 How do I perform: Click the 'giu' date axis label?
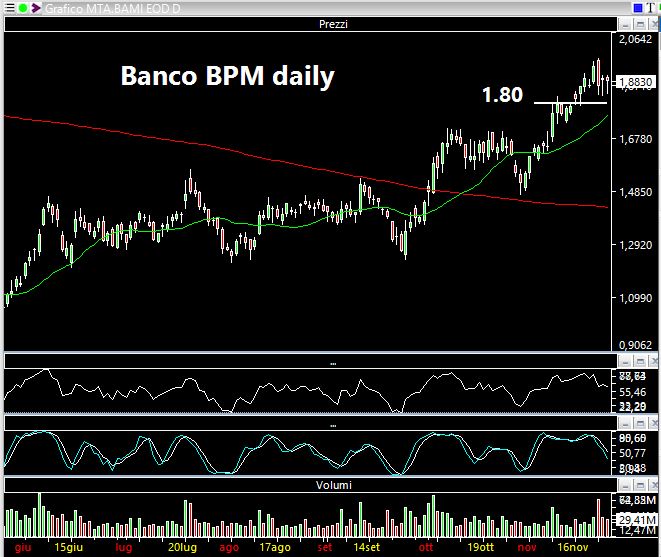pos(23,547)
